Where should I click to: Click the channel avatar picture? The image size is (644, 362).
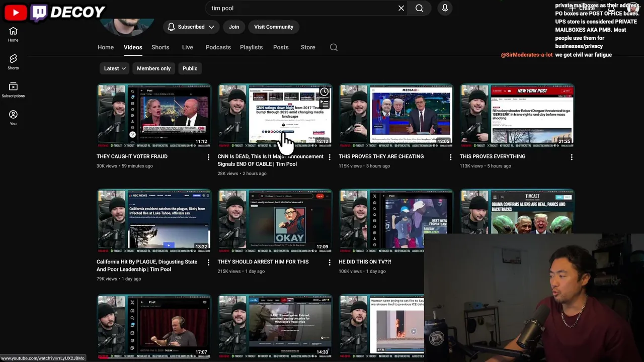pyautogui.click(x=127, y=26)
